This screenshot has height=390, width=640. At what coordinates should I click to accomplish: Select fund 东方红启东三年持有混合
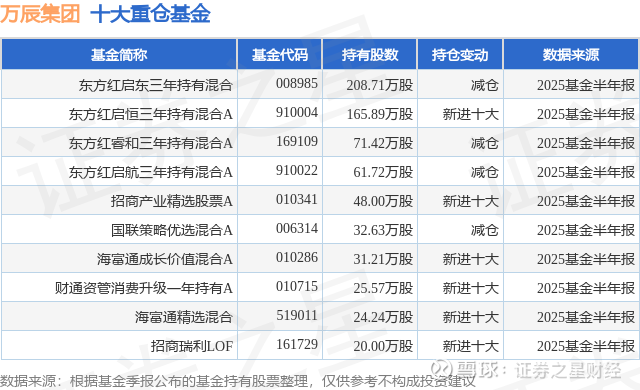[x=156, y=85]
